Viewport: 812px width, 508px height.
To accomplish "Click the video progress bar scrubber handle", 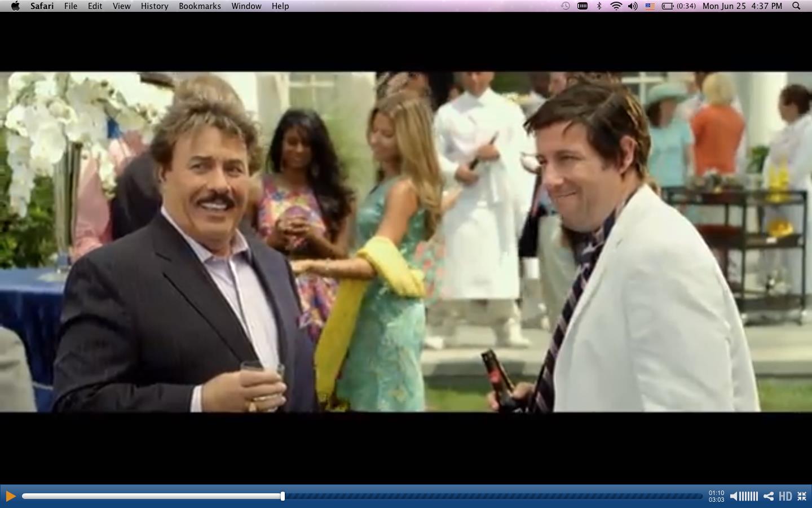I will 283,496.
